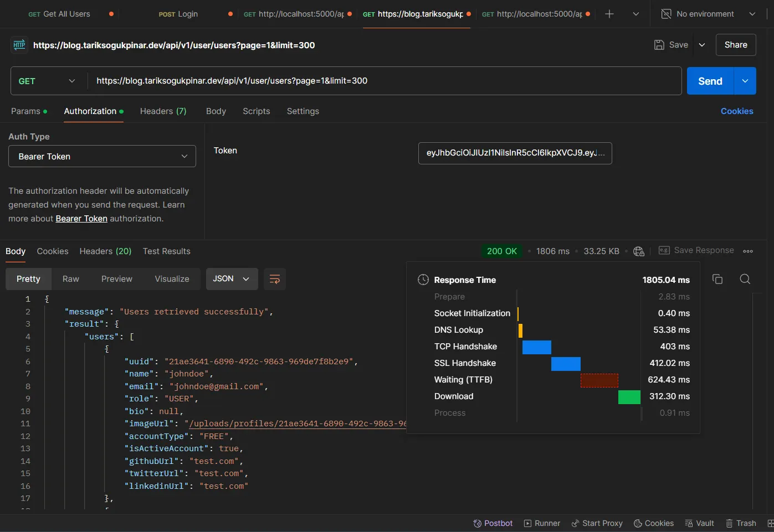
Task: Click the orange unsaved dot on Get All Users tab
Action: [111, 14]
